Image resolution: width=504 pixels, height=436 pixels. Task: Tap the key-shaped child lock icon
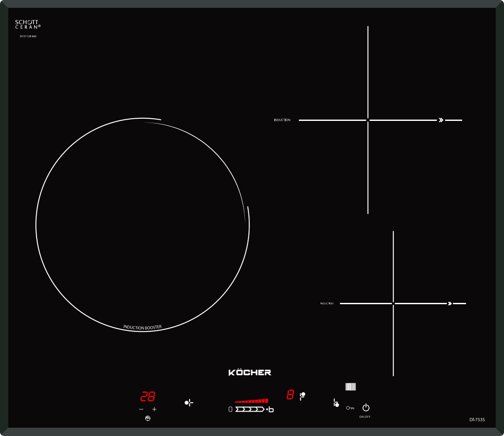click(x=350, y=408)
